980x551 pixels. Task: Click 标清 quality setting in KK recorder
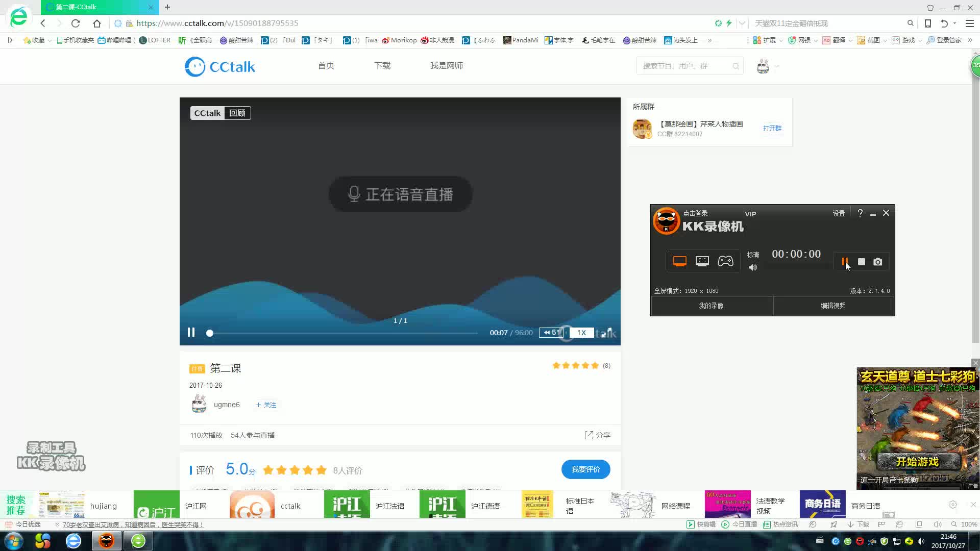[x=753, y=255]
